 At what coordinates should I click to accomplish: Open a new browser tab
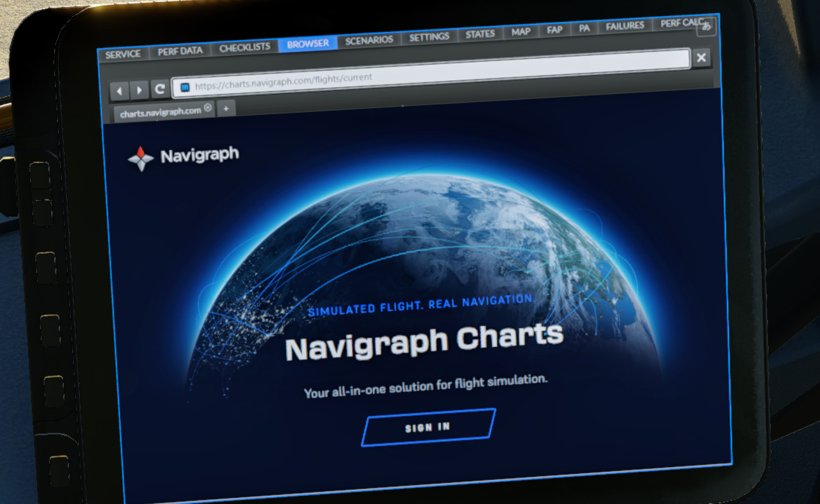pyautogui.click(x=226, y=108)
